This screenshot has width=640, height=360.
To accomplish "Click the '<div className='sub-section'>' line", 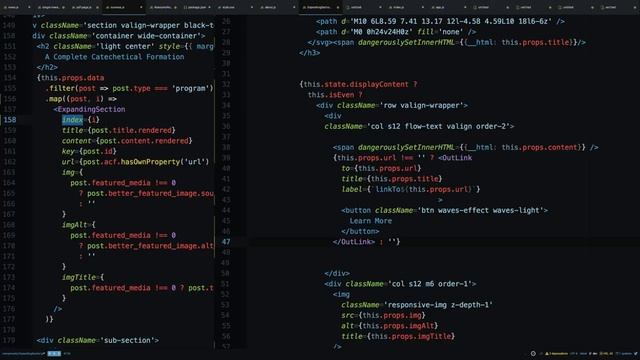I will [98, 340].
